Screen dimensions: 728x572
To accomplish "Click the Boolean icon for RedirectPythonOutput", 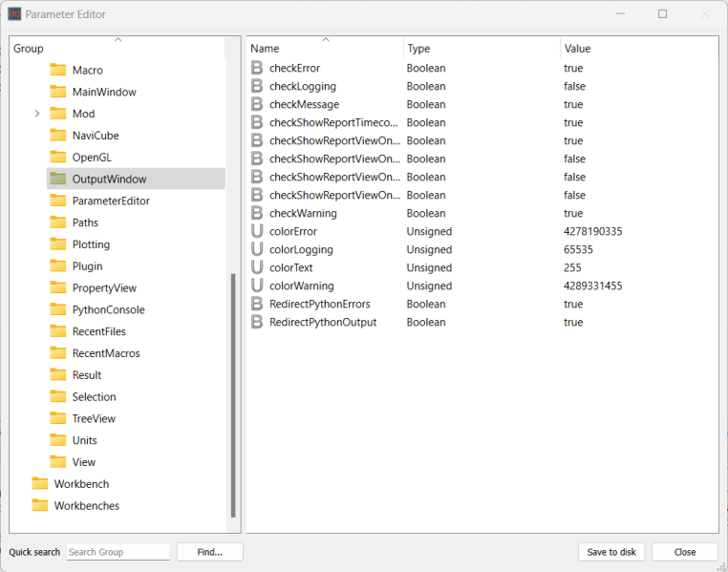I will pos(256,322).
